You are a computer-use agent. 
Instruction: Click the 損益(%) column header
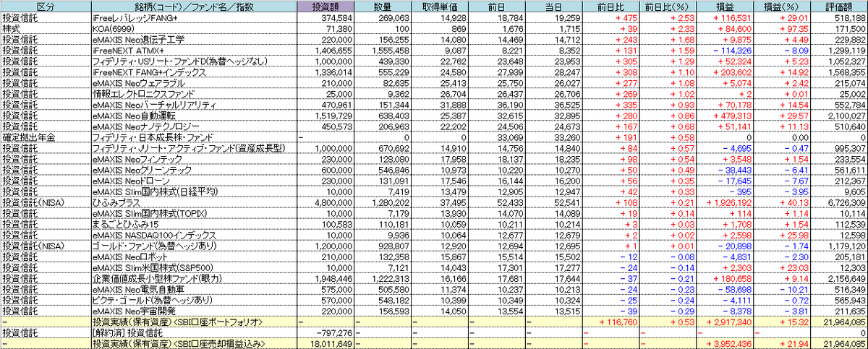(x=783, y=6)
